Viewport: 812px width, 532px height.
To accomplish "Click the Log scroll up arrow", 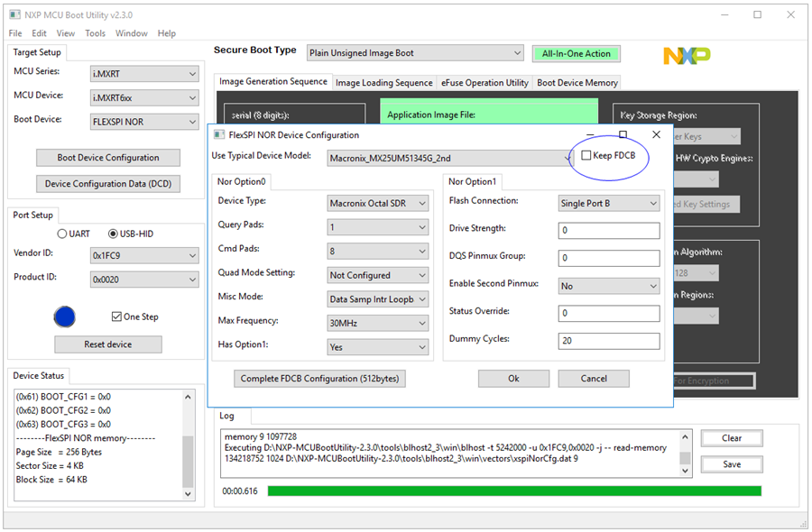I will 685,436.
